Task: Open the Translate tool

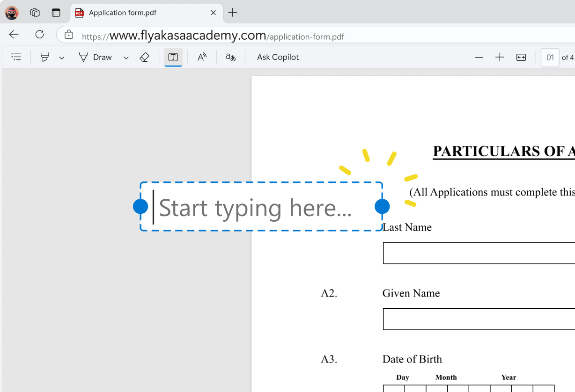Action: (230, 58)
